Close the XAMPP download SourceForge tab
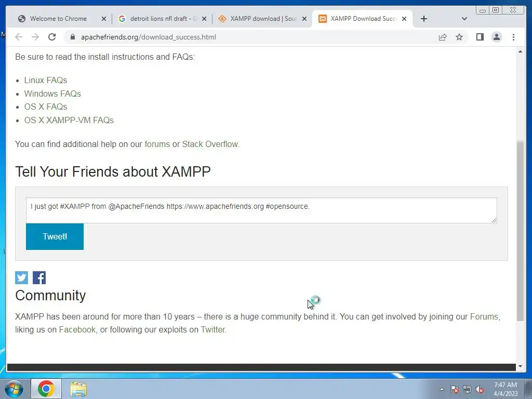This screenshot has width=532, height=399. coord(304,19)
